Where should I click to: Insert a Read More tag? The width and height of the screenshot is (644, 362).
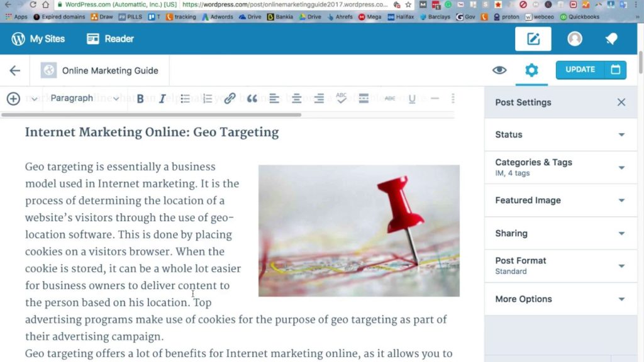pos(364,99)
